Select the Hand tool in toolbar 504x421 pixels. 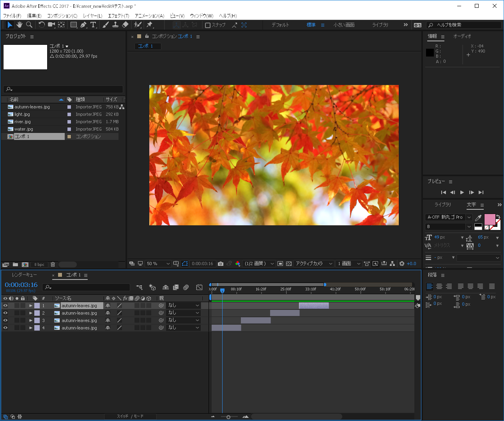coord(19,25)
